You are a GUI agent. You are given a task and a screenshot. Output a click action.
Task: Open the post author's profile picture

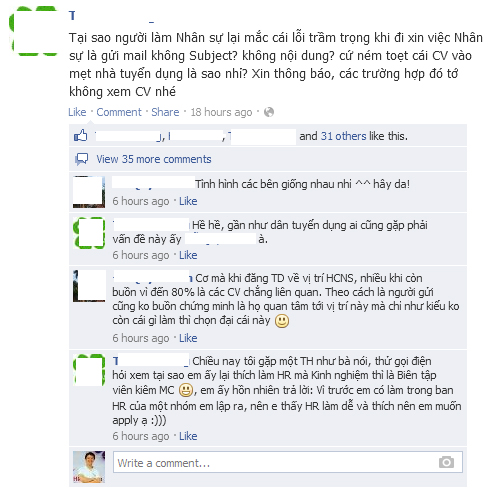(x=34, y=31)
